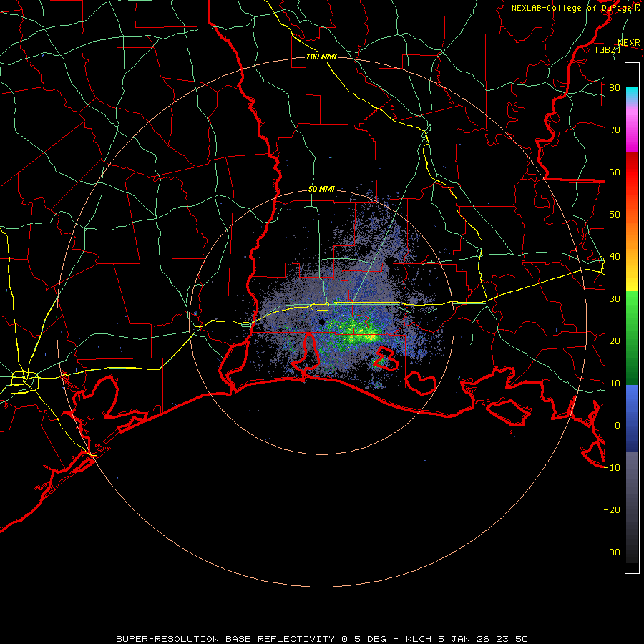Screen dimensions: 644x644
Task: Click the 50 NMI range ring label
Action: 321,190
